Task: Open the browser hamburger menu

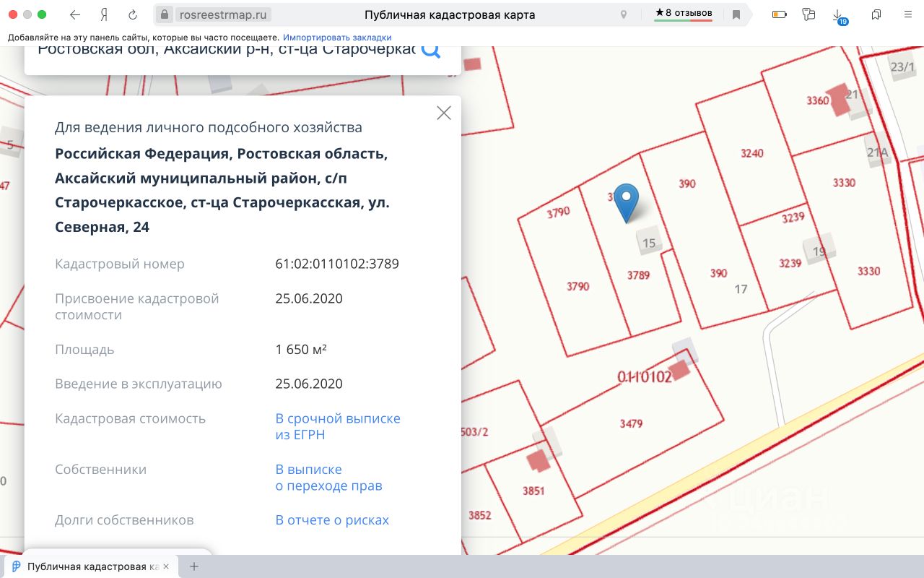Action: [907, 14]
